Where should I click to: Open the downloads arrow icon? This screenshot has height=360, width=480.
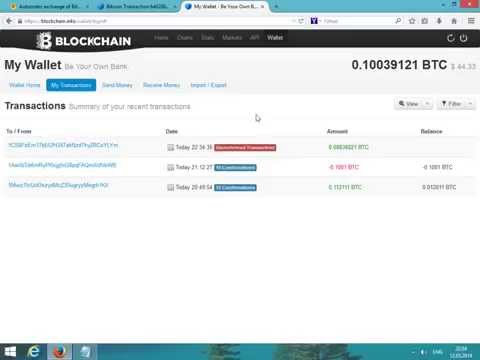pyautogui.click(x=439, y=21)
